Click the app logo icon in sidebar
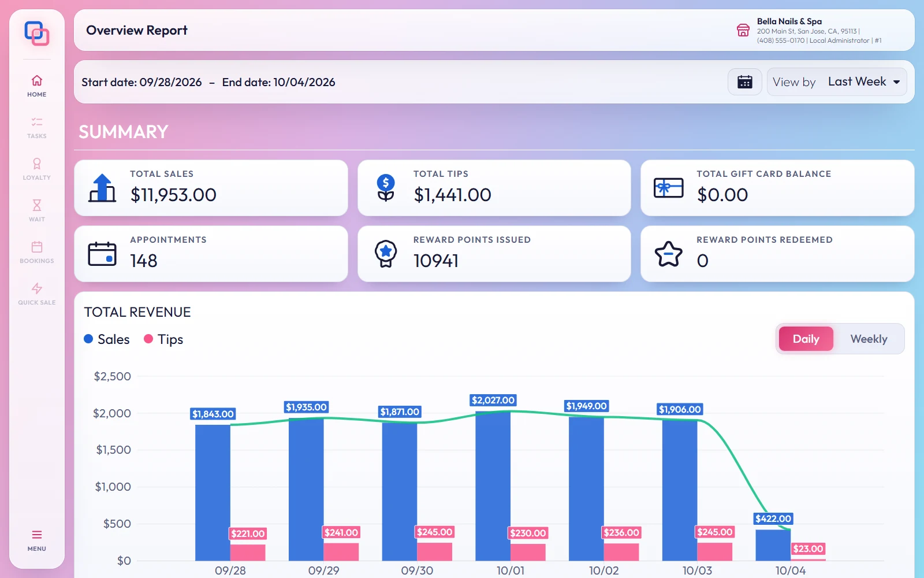 [x=37, y=33]
